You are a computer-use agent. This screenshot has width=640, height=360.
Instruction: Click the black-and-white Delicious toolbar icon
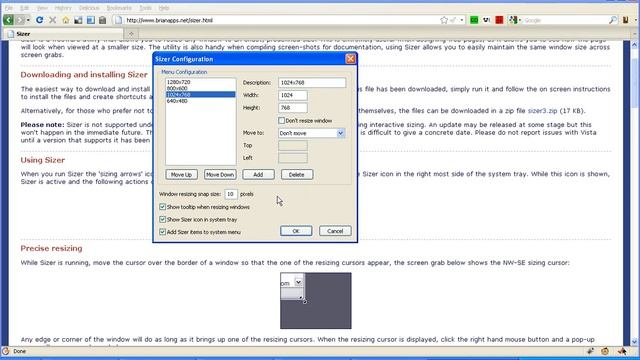78,20
